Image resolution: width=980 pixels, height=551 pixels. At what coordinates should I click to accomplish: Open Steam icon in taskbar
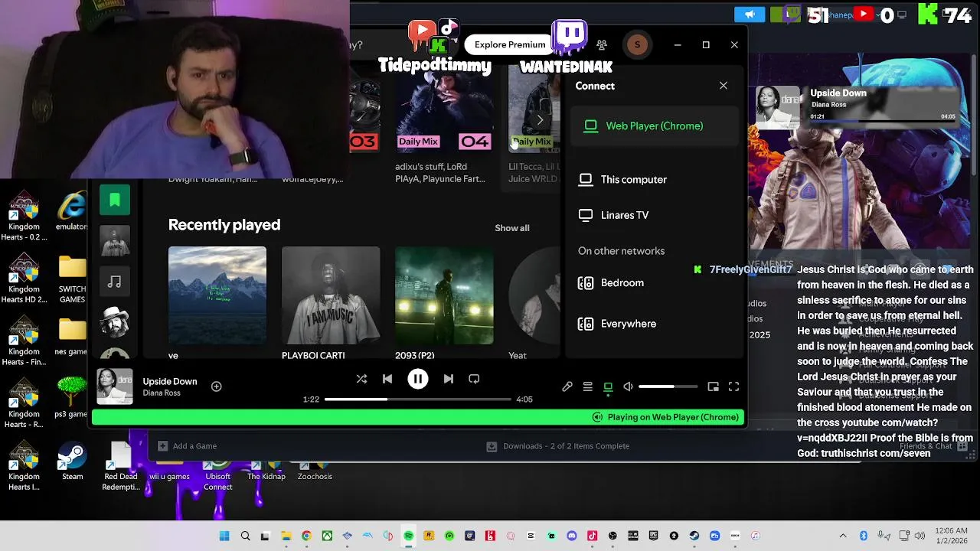(x=694, y=536)
